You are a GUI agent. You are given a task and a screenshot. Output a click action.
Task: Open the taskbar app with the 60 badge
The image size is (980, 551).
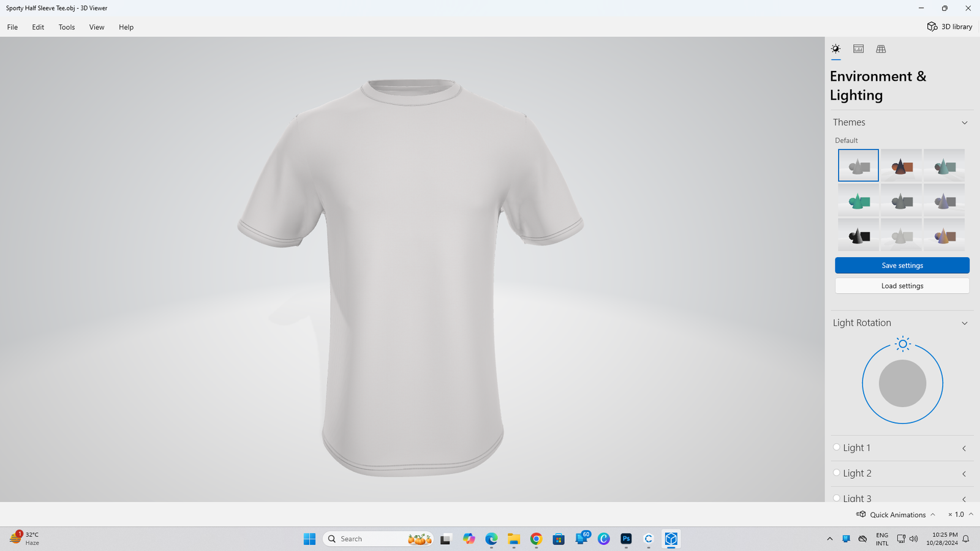582,539
